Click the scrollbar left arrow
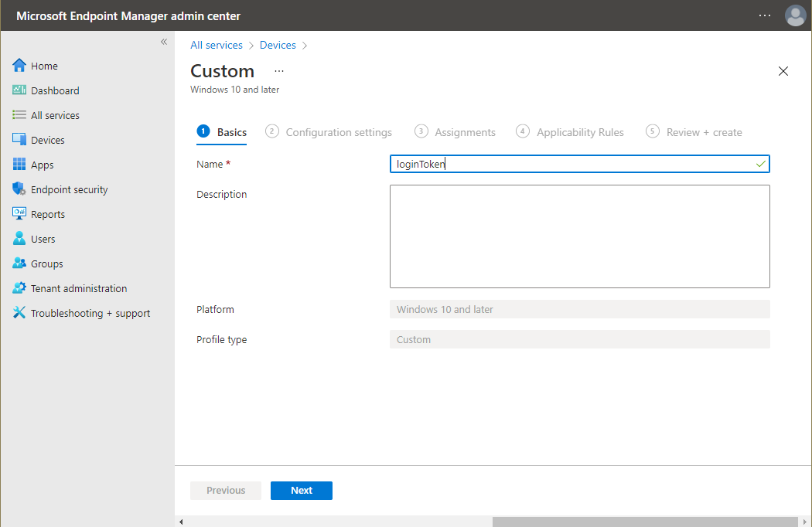 (181, 522)
